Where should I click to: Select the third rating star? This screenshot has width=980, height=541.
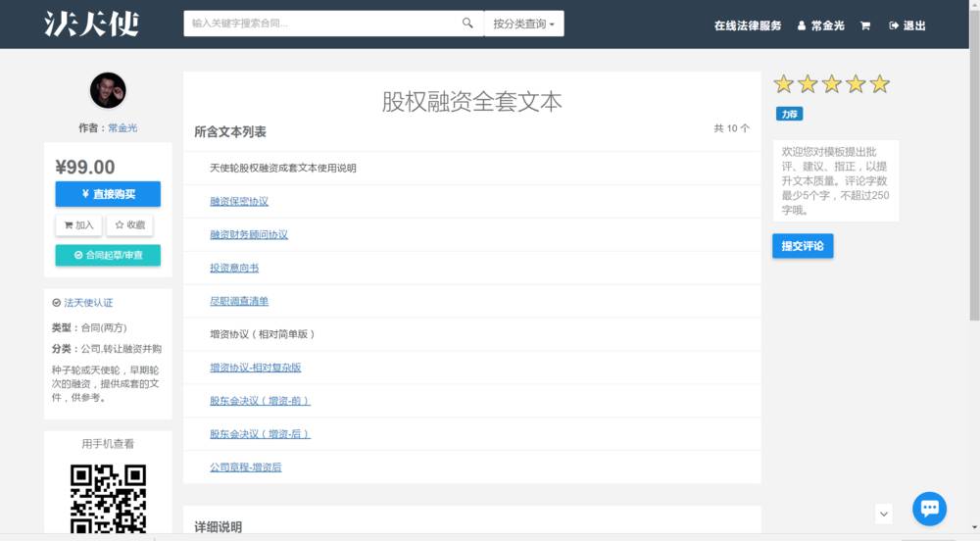pos(832,84)
